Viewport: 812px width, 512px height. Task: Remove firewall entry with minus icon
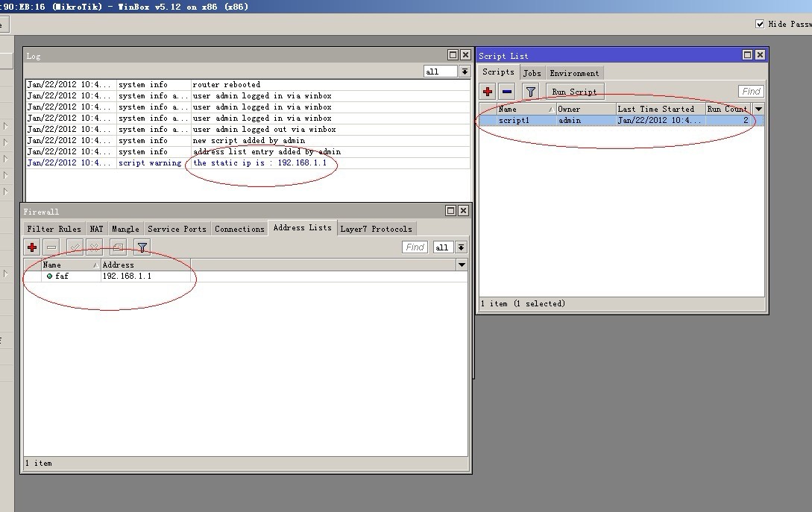point(51,247)
